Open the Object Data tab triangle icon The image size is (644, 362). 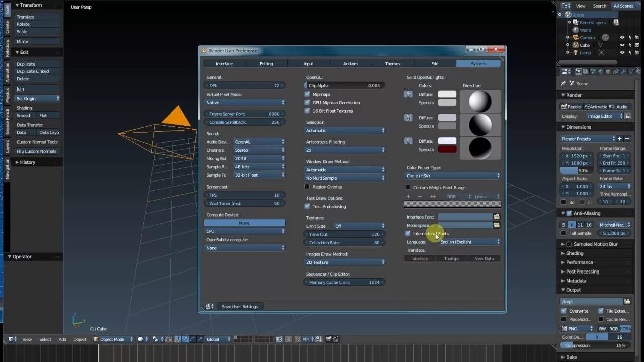(x=631, y=72)
